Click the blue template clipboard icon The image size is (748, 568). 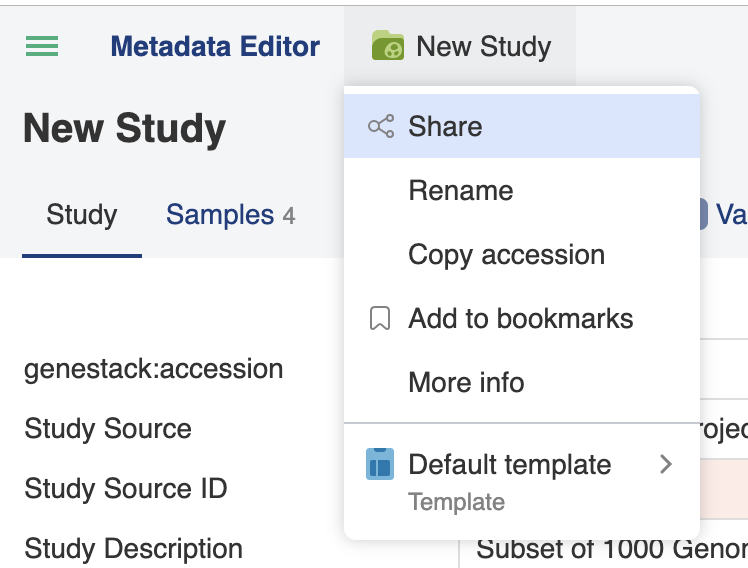[380, 464]
